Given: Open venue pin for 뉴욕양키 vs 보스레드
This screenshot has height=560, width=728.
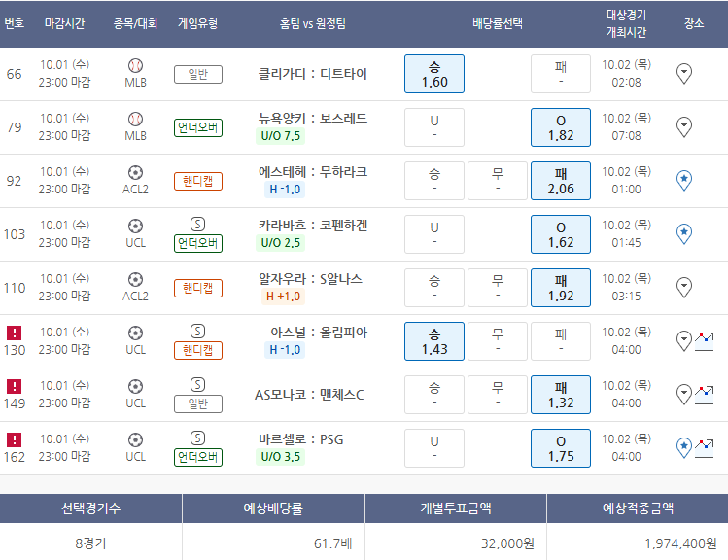Looking at the screenshot, I should tap(683, 126).
